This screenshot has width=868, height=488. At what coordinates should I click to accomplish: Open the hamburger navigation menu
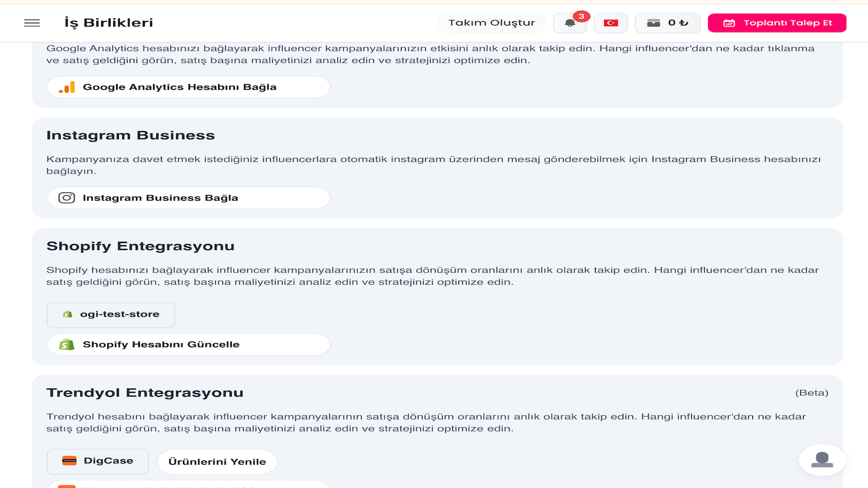pyautogui.click(x=32, y=23)
